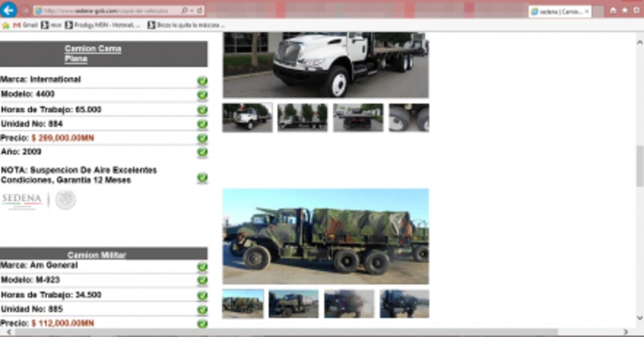Open the Home page icon
The image size is (644, 337).
(614, 10)
